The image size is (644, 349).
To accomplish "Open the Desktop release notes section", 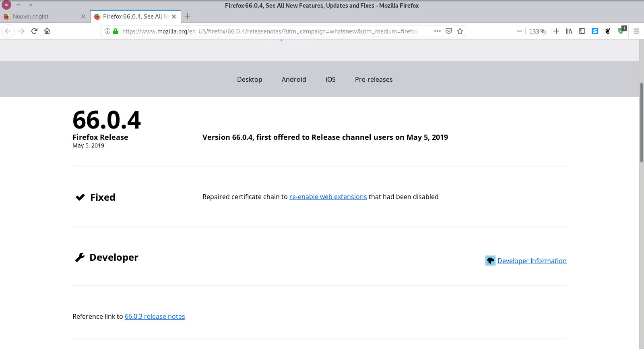I will tap(250, 79).
